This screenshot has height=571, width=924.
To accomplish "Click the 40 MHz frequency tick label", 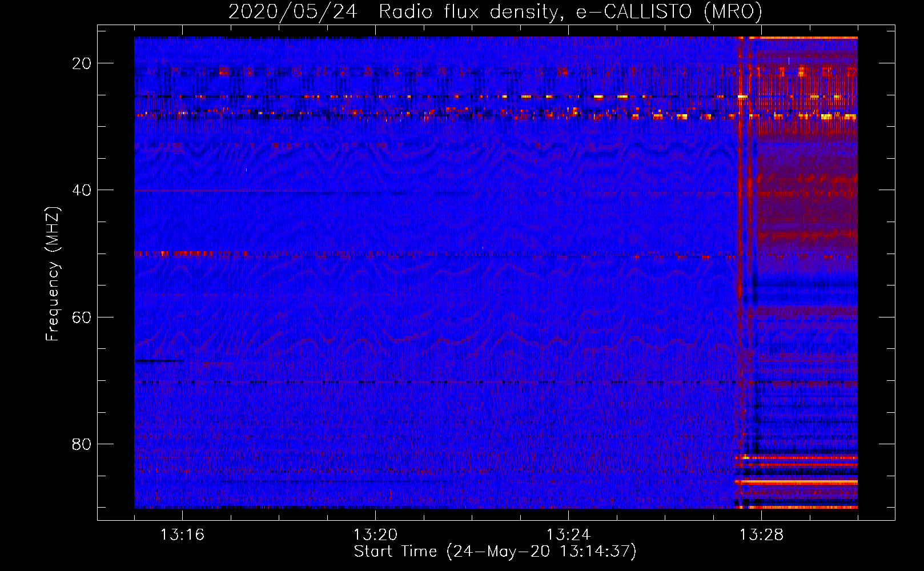I will (82, 190).
